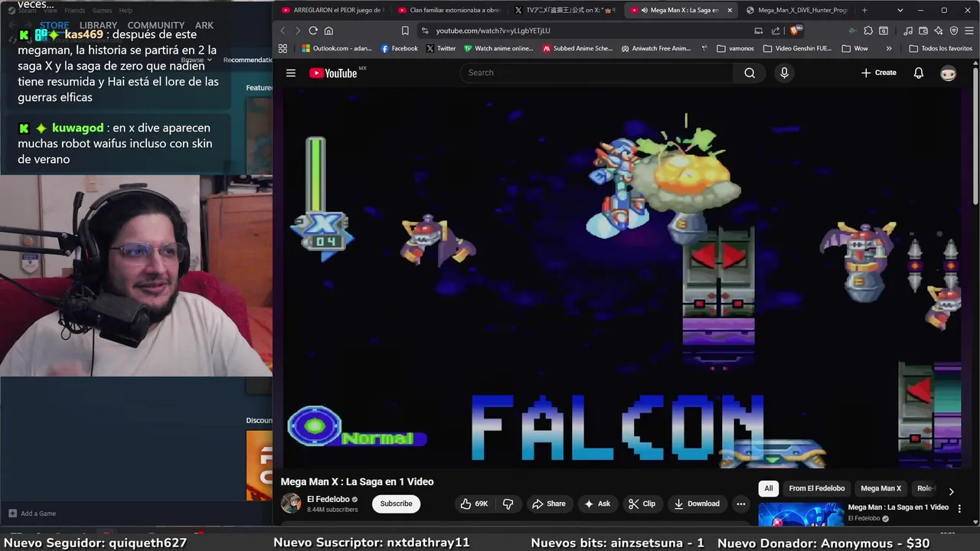This screenshot has height=551, width=980.
Task: Open recommended Mega Man La Saga thumbnail
Action: click(801, 515)
